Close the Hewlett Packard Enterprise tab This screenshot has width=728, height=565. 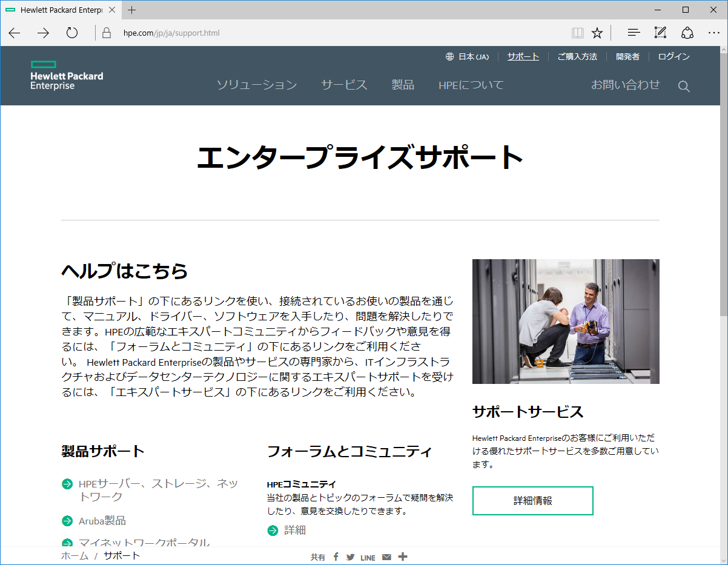click(112, 10)
